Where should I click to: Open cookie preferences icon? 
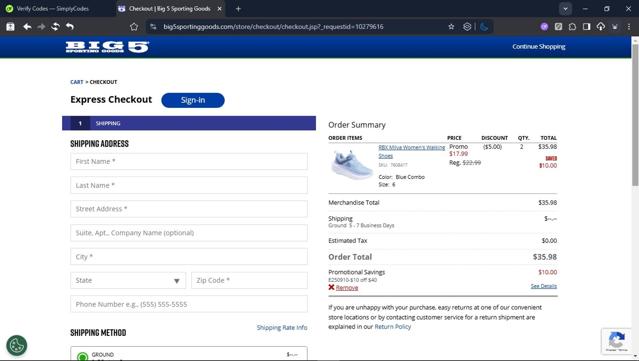click(x=17, y=346)
